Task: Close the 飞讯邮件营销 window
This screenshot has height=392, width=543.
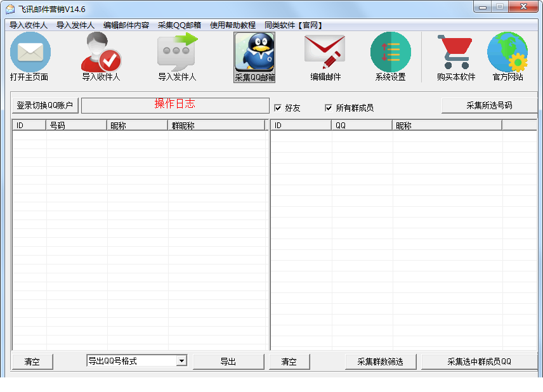Action: click(x=523, y=6)
